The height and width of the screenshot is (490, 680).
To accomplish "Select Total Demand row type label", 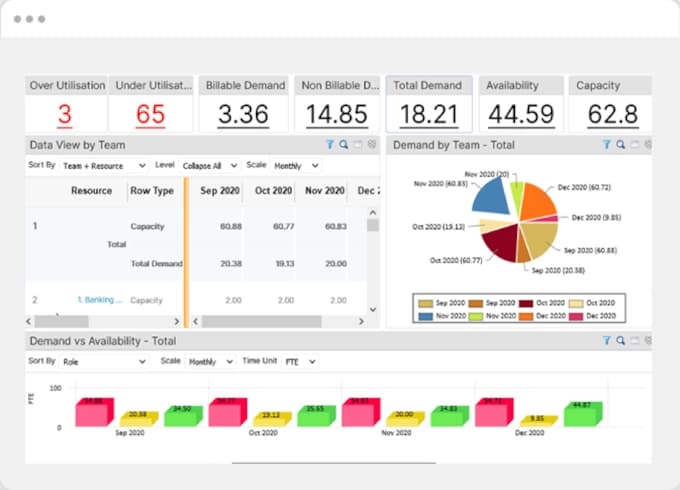I will coord(157,264).
